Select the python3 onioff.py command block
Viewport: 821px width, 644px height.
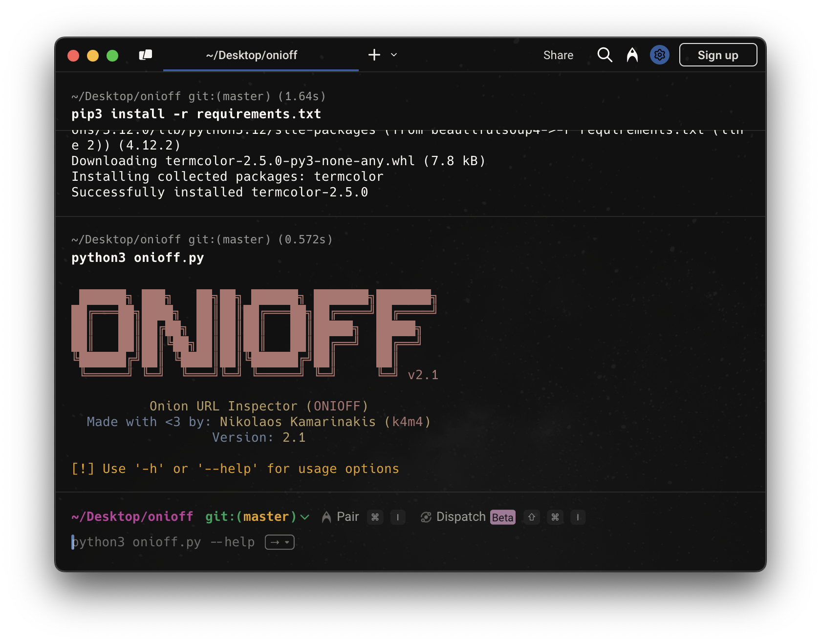tap(138, 258)
